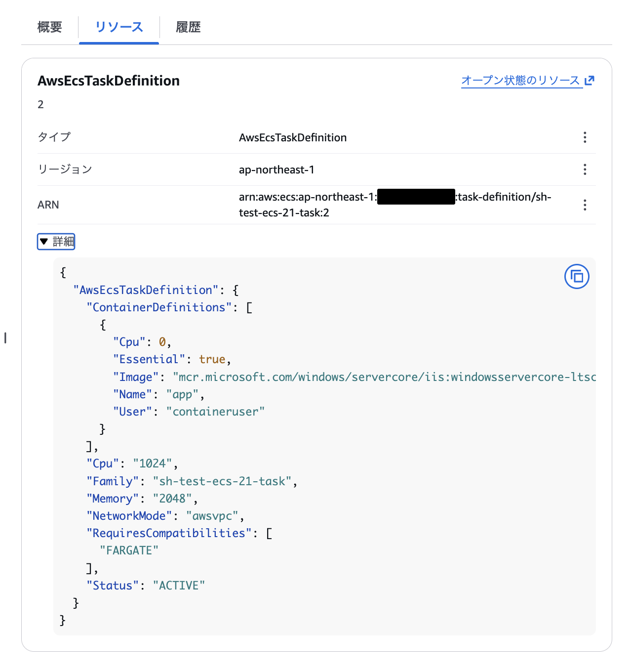Select the リソース tab
The height and width of the screenshot is (672, 631).
[119, 27]
